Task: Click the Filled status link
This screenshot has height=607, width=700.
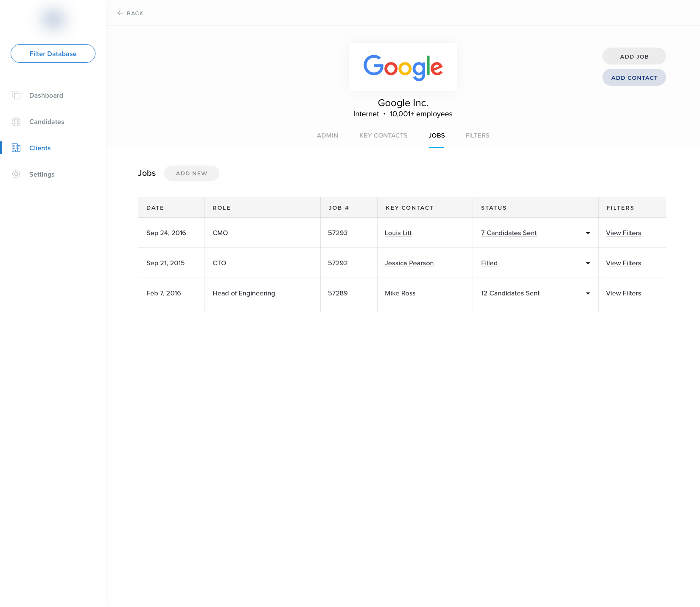Action: [489, 263]
